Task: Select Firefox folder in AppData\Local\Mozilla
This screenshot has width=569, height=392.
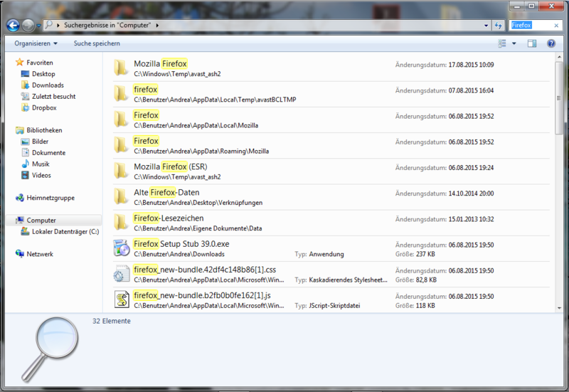Action: [x=331, y=120]
